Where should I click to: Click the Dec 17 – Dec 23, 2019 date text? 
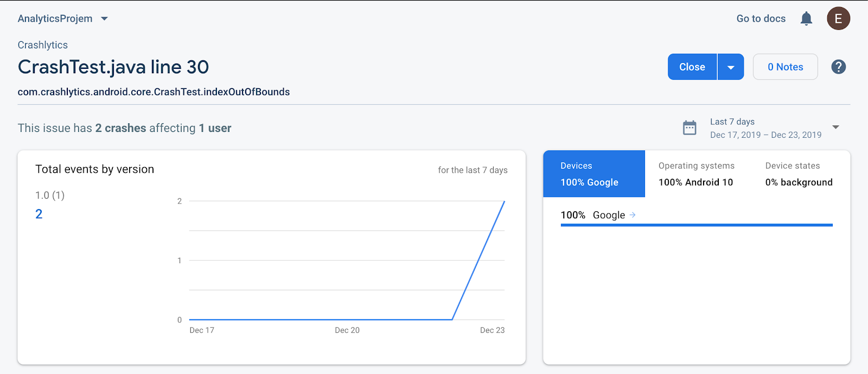click(x=765, y=135)
